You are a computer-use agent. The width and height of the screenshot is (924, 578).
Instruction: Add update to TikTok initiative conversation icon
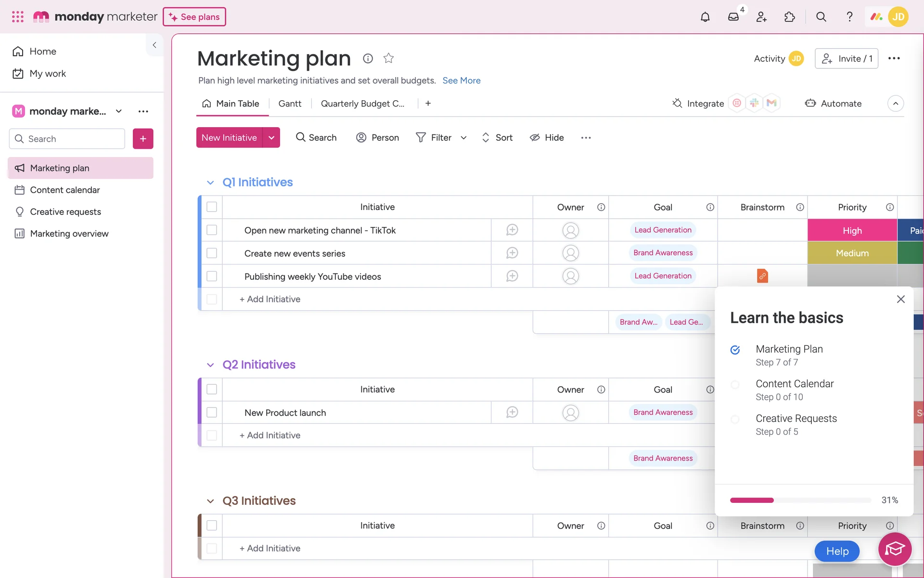point(512,230)
